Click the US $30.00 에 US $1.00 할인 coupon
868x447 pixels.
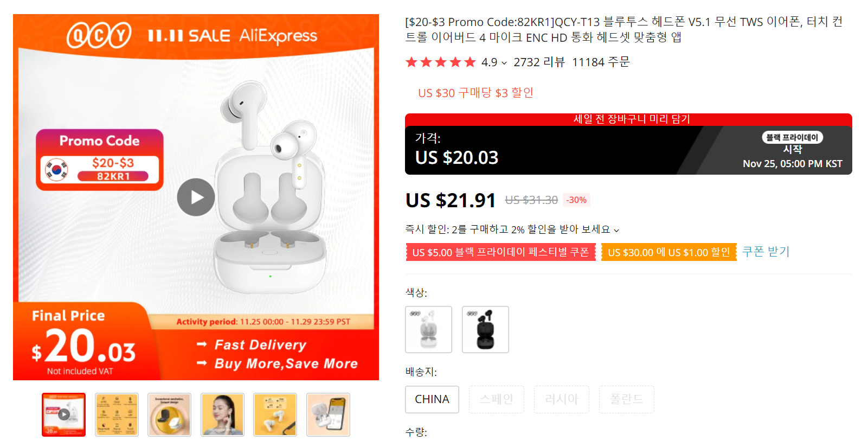669,252
